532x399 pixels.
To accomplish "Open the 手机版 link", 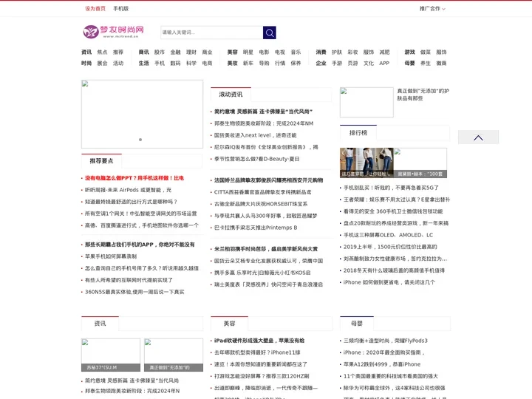I will pos(120,8).
